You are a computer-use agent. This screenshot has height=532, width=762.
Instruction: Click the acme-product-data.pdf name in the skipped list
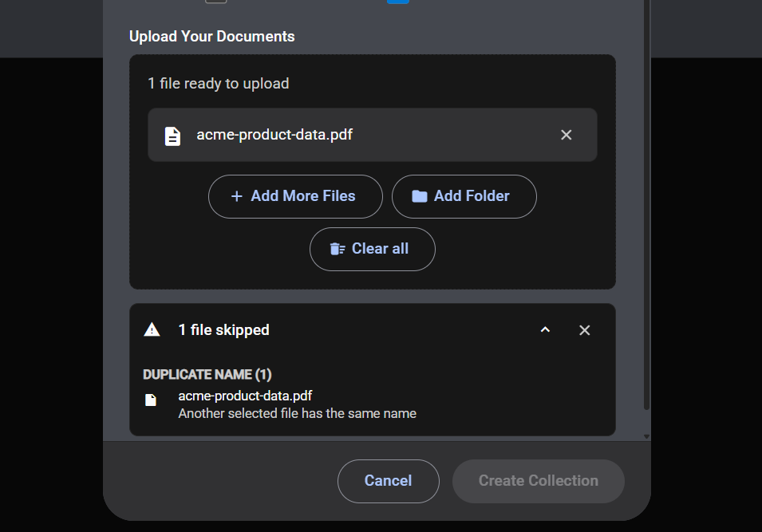tap(245, 396)
